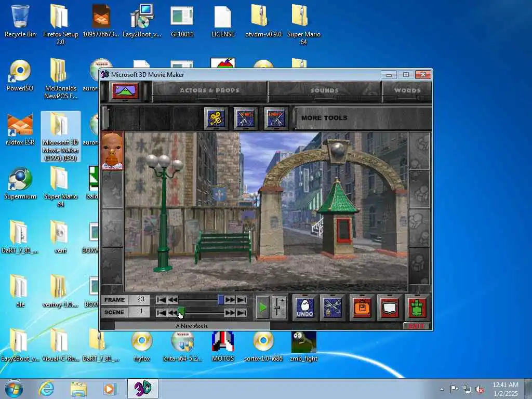Open the network tray icon

[x=467, y=389]
